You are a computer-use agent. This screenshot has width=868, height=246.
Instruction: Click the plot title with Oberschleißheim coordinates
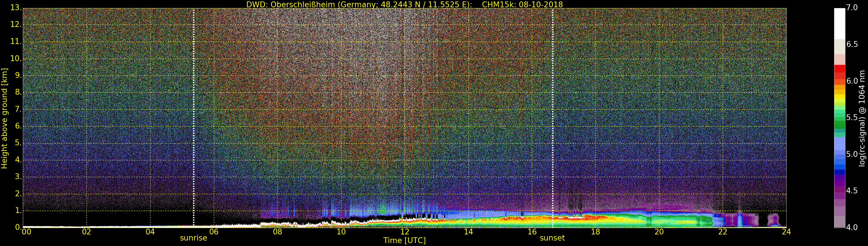[x=404, y=4]
